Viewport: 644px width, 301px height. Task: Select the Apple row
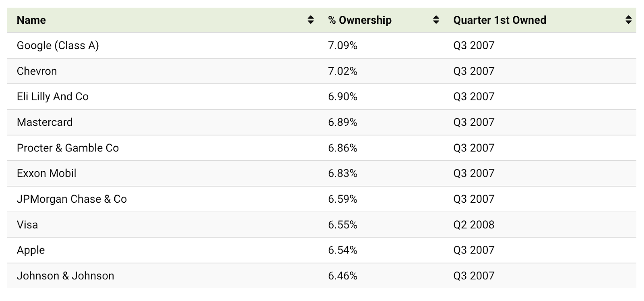(31, 250)
